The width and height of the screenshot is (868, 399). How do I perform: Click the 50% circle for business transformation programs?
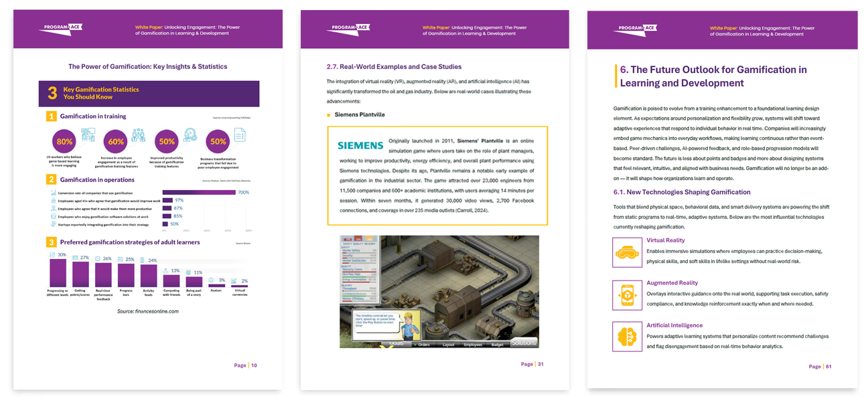point(218,142)
